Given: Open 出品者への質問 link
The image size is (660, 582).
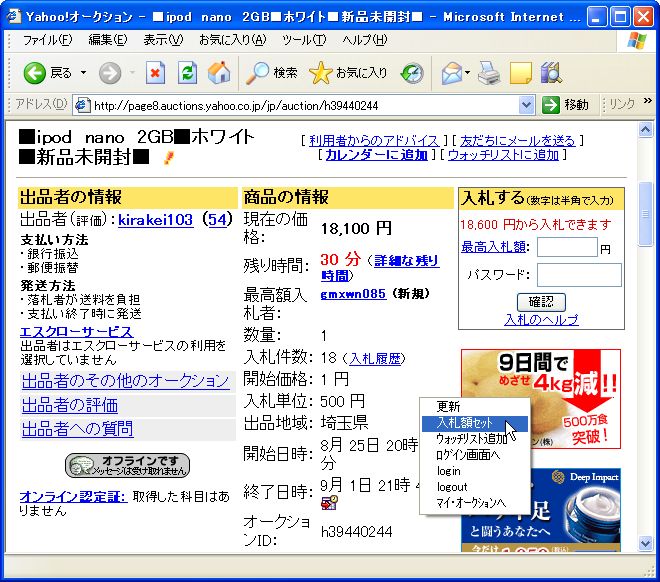Looking at the screenshot, I should 77,429.
